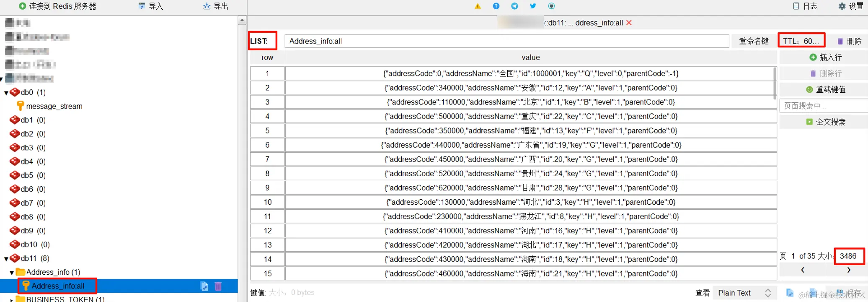Click the key name field Address_info:all

pos(507,41)
